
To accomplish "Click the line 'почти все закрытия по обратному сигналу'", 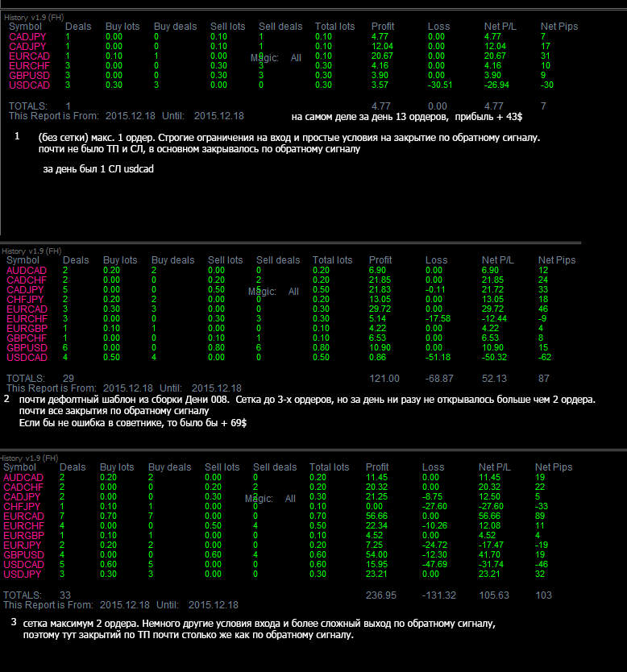I will click(114, 411).
